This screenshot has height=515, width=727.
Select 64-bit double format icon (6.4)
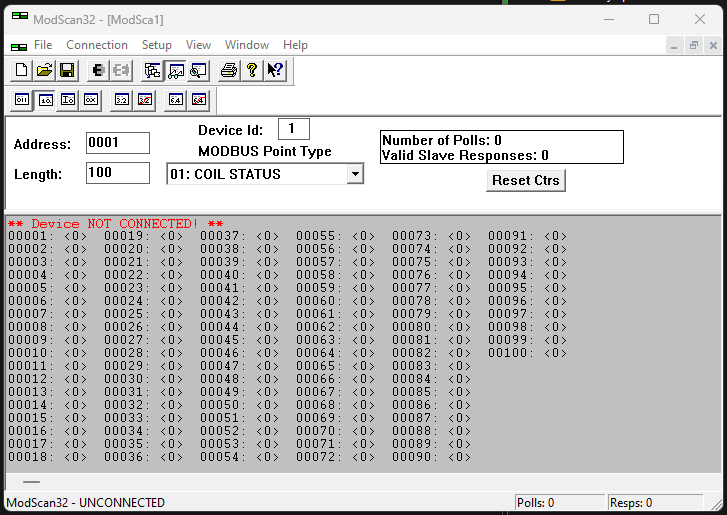tap(175, 100)
